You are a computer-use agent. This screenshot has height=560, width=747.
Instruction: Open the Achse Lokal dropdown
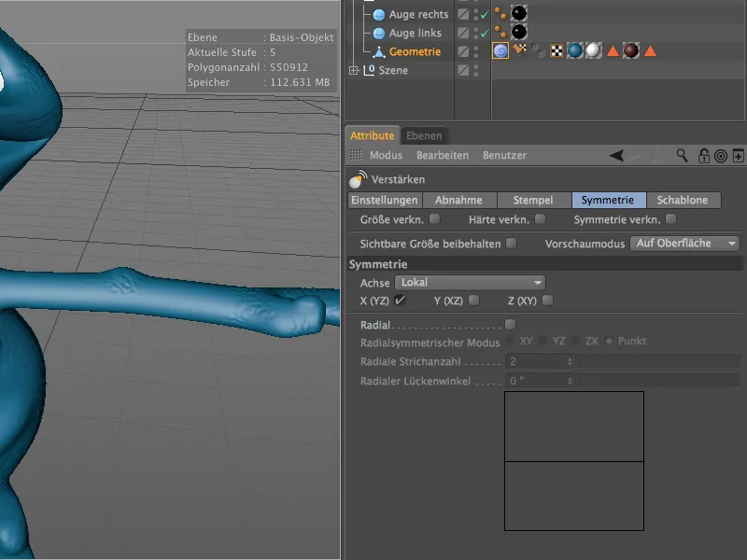pos(470,283)
